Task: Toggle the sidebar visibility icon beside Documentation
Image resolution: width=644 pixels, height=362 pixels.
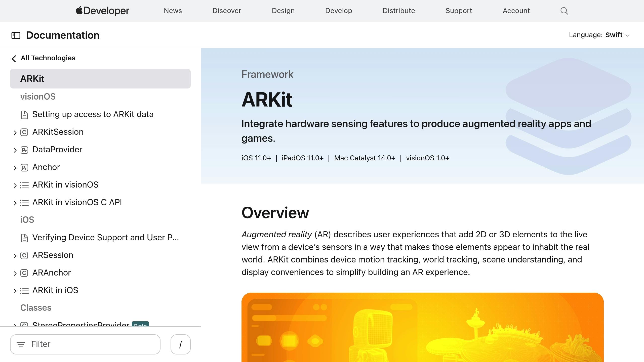Action: tap(16, 35)
